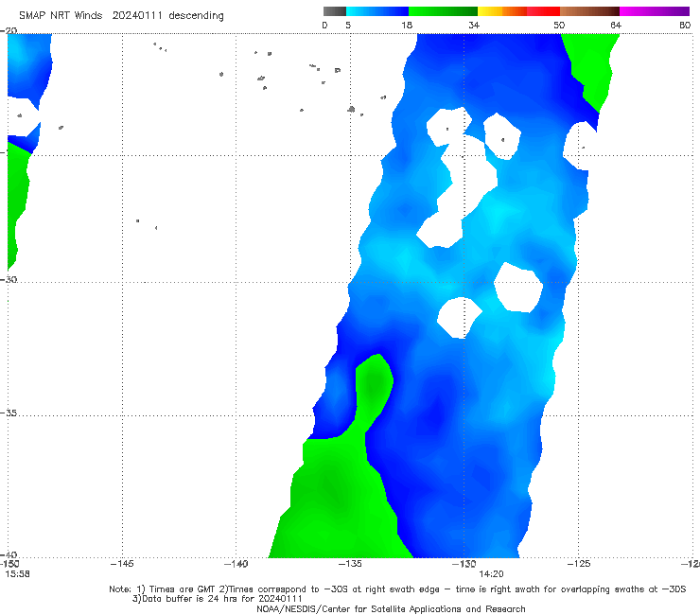The height and width of the screenshot is (615, 700).
Task: Click the color bar label '64'
Action: 616,25
